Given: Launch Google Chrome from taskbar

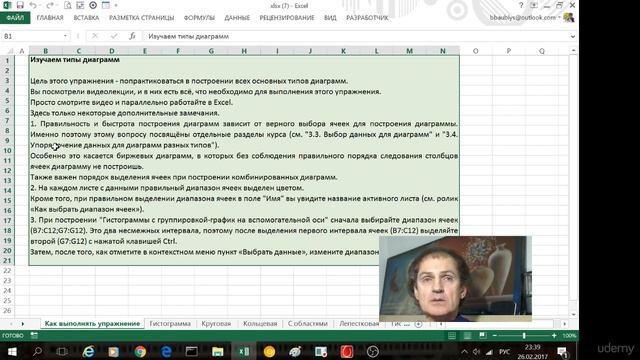Looking at the screenshot, I should [140, 351].
